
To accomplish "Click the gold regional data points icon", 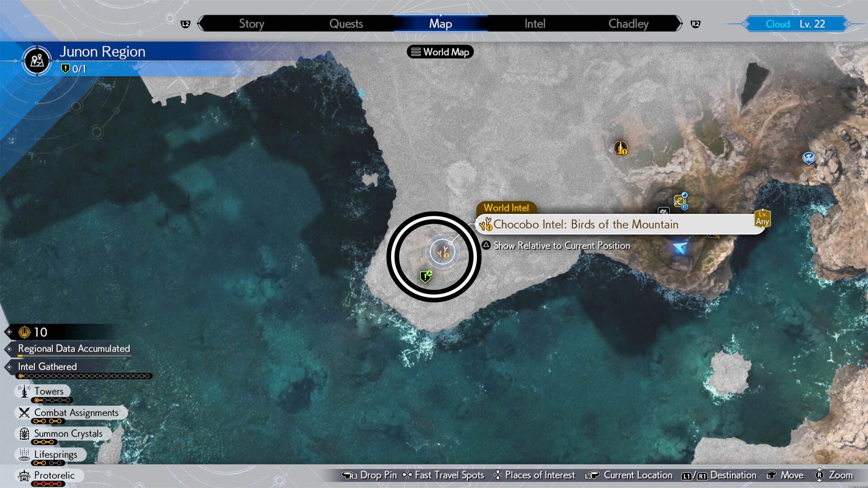I will point(24,333).
